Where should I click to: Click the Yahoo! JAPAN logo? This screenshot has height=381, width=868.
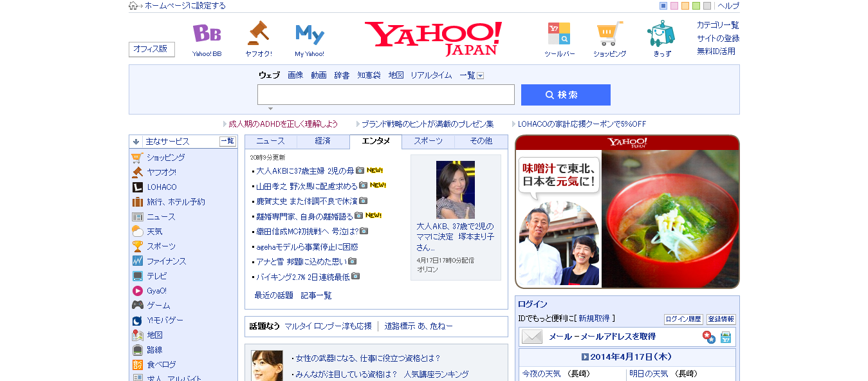[x=433, y=39]
